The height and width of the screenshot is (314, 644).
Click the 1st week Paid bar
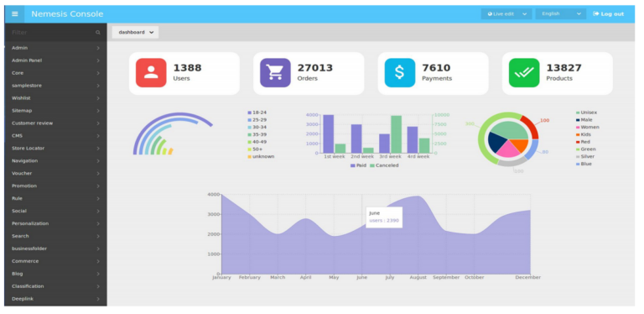pos(328,134)
